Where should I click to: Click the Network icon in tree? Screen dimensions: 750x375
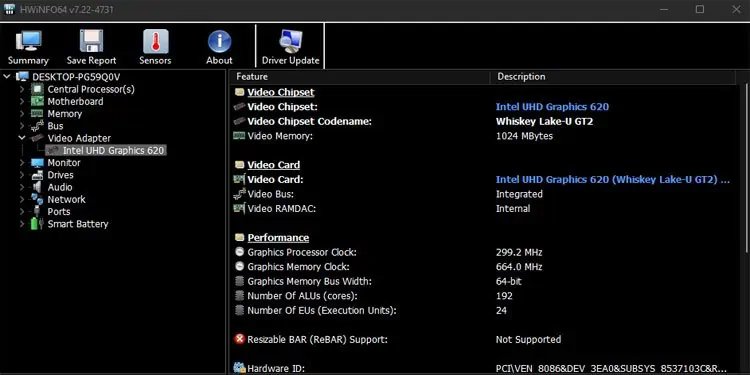[x=37, y=199]
